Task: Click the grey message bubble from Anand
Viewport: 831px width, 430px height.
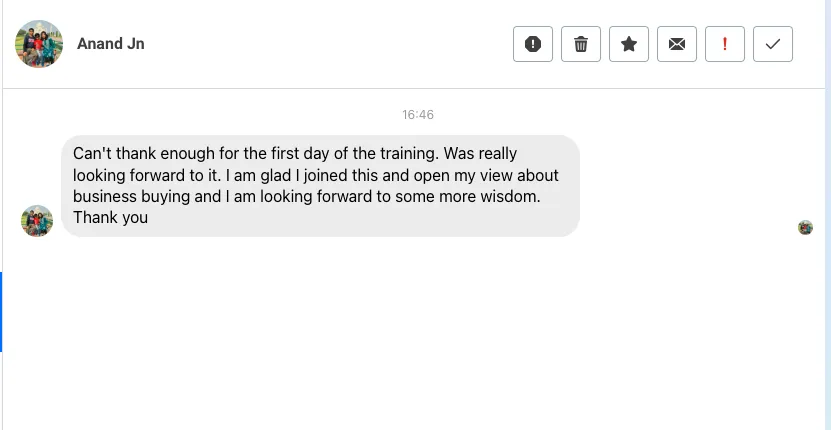Action: 320,186
